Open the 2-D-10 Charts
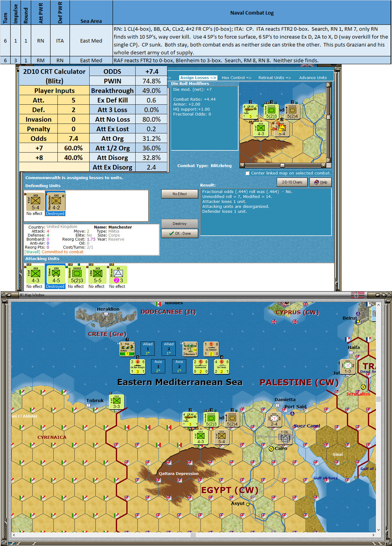 tap(292, 182)
